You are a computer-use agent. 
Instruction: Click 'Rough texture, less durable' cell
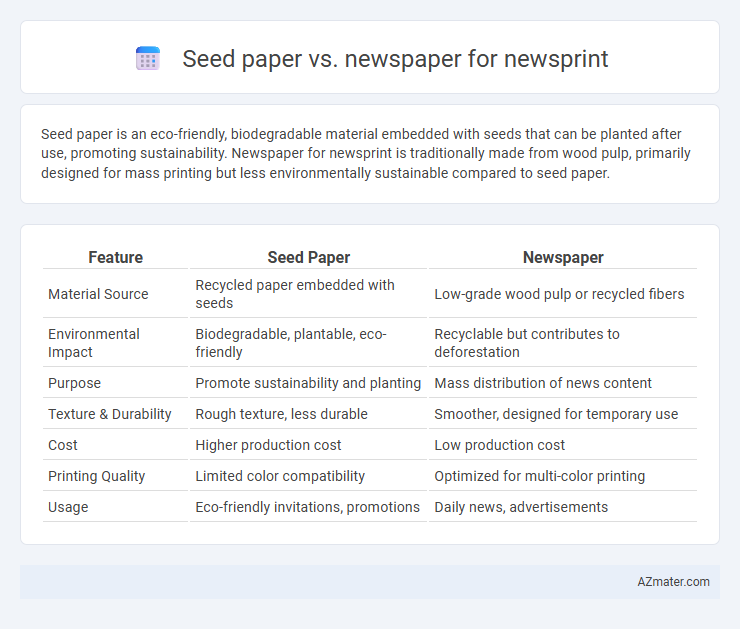(x=308, y=414)
